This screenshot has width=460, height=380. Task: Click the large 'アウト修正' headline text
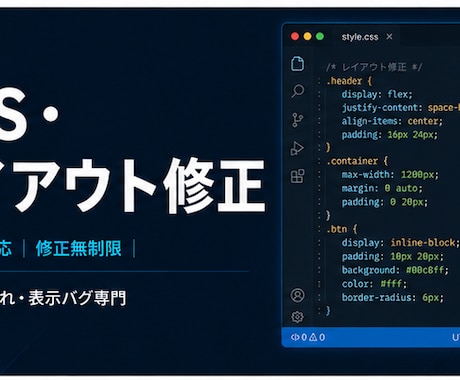coord(138,185)
